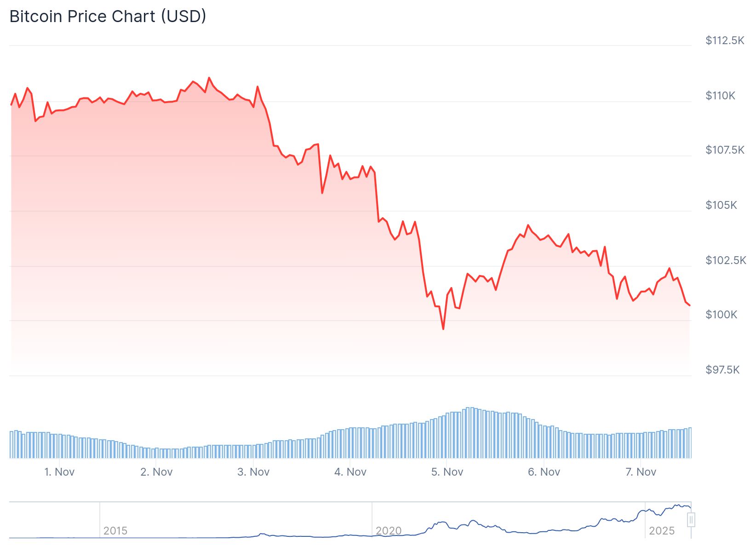
Task: Click the navigator range handle grip
Action: pos(691,520)
